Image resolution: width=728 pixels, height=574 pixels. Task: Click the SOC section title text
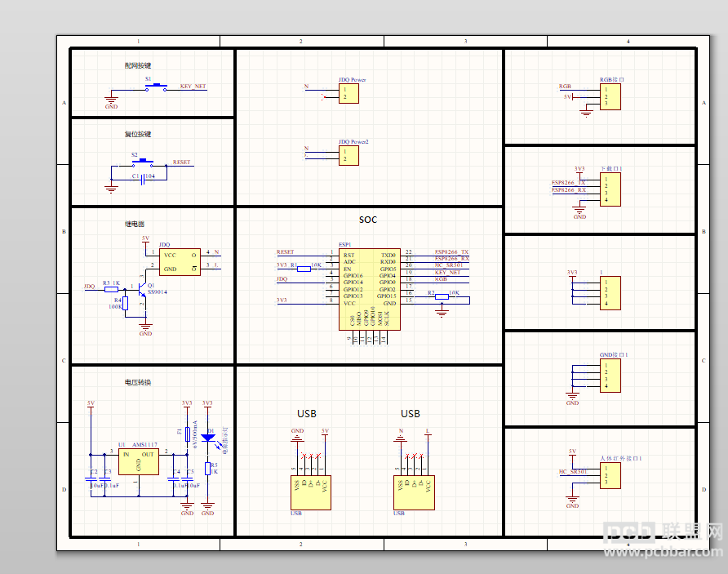tap(368, 220)
